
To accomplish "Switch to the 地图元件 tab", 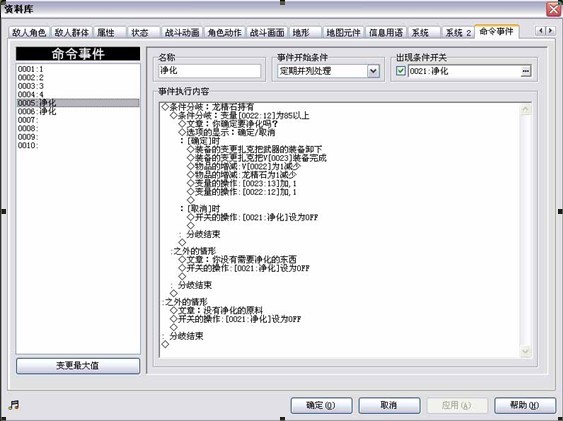I will click(x=343, y=33).
